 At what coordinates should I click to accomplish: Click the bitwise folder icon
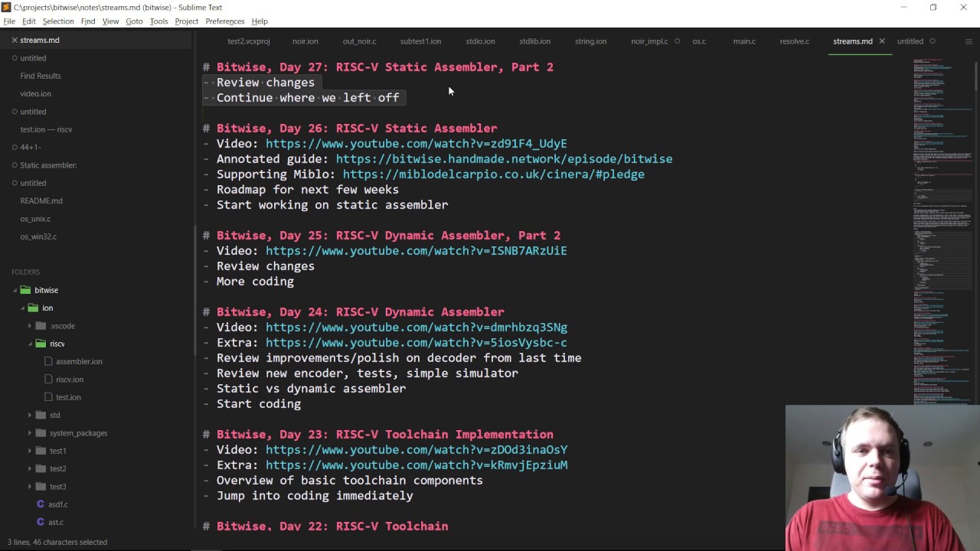(x=25, y=290)
